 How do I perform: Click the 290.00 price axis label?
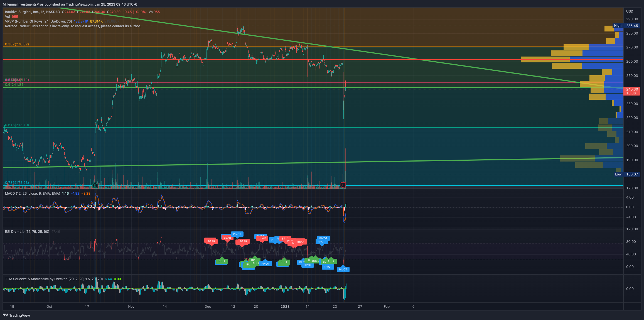pos(632,19)
